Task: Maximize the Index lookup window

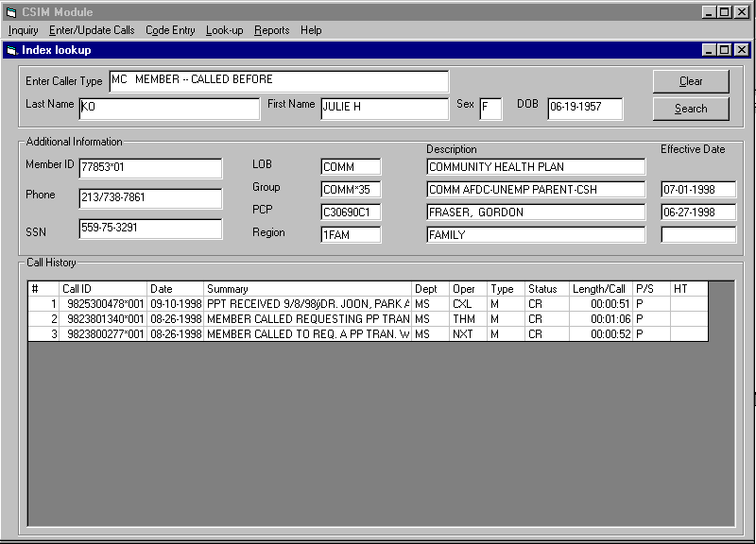Action: click(x=724, y=50)
